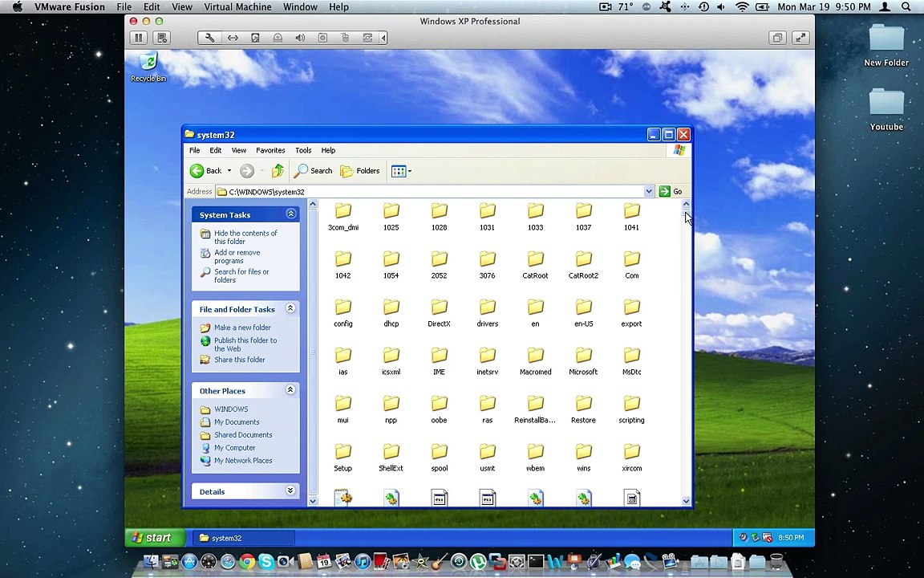The image size is (924, 578).
Task: Toggle the Folders pane button
Action: [360, 171]
